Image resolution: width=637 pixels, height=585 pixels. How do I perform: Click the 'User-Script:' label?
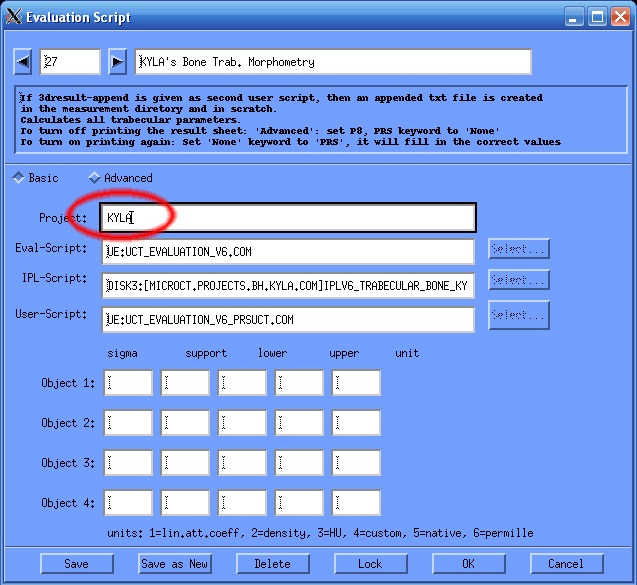(51, 314)
